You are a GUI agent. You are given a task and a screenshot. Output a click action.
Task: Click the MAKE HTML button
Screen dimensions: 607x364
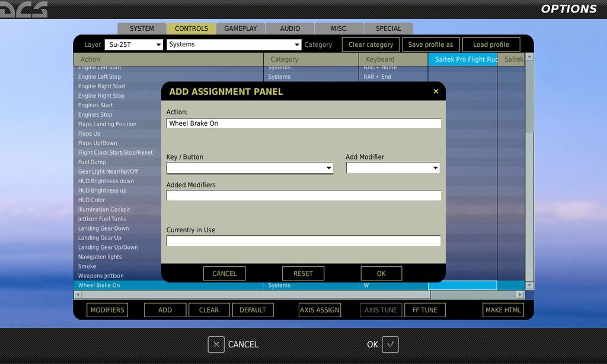503,310
